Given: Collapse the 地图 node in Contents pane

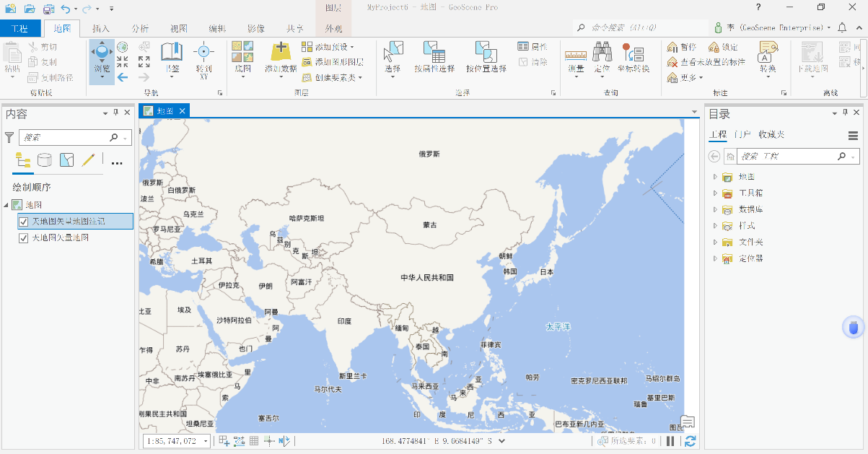Looking at the screenshot, I should [x=6, y=206].
